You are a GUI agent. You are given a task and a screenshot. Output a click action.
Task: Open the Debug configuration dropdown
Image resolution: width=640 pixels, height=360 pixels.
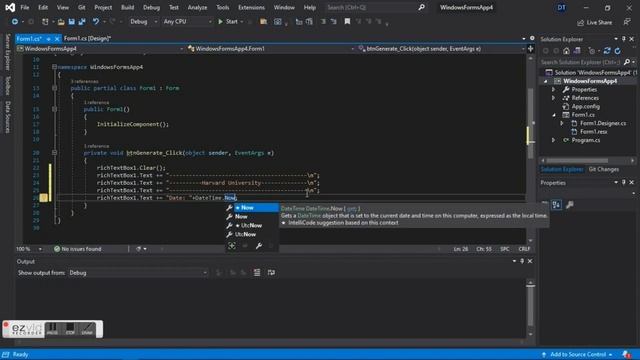(143, 22)
